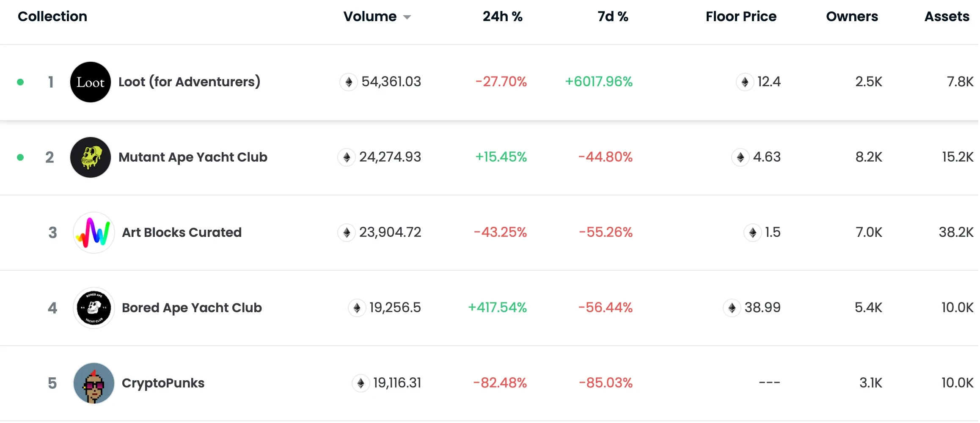Click the Loot collection logo icon
This screenshot has height=423, width=980.
(90, 82)
